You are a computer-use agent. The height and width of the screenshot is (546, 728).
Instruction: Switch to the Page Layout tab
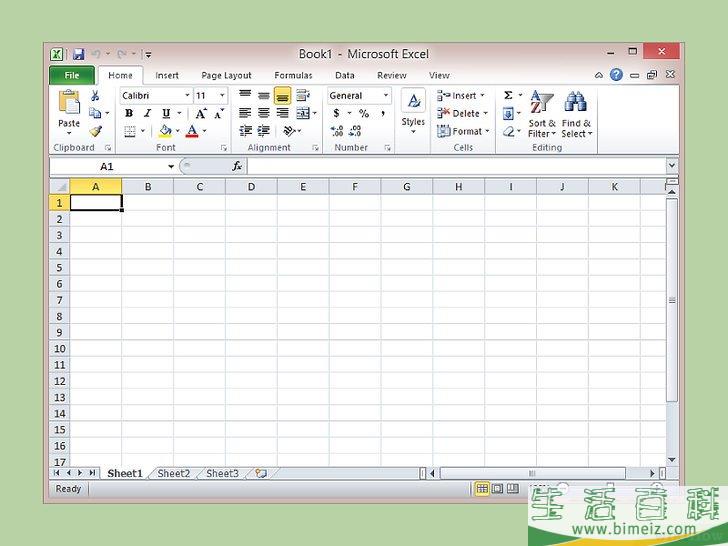[226, 75]
